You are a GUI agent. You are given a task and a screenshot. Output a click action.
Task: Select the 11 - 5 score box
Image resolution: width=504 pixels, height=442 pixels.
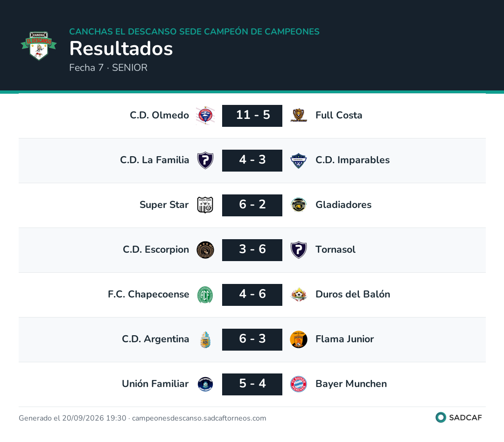252,116
